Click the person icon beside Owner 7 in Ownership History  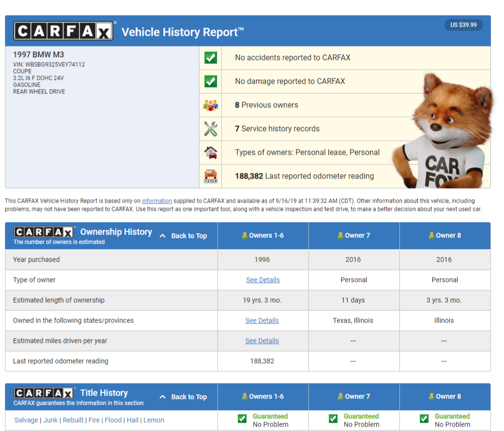(340, 236)
